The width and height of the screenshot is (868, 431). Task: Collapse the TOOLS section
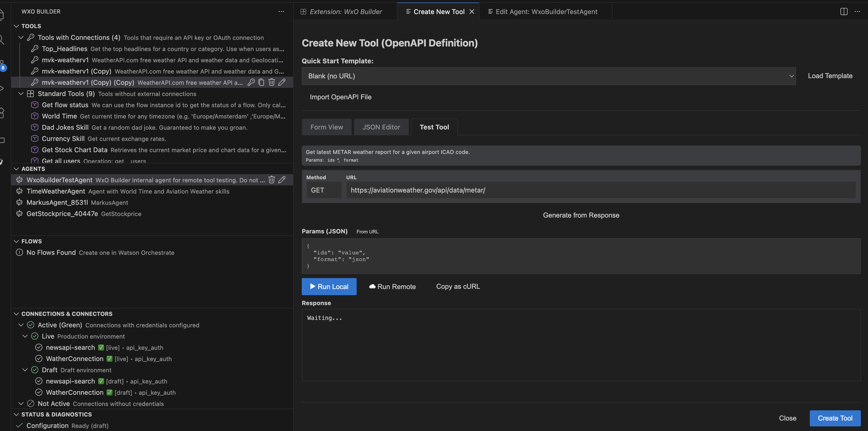coord(16,26)
